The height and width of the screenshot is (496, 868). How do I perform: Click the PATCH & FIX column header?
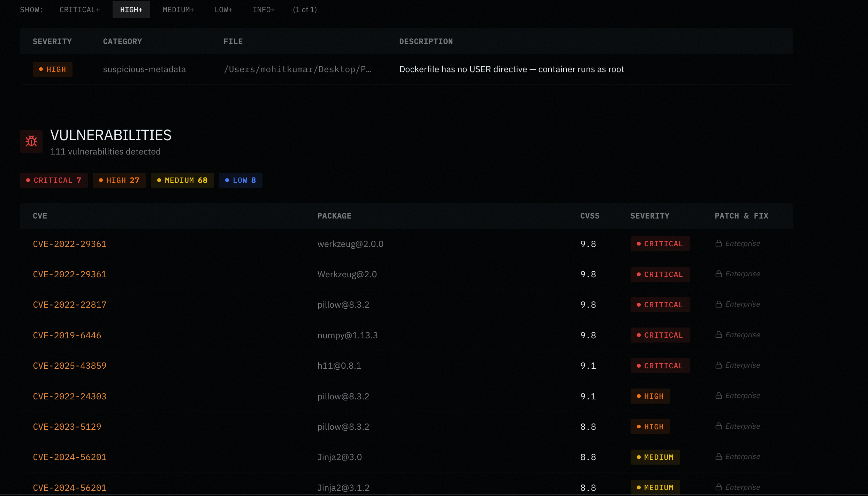(741, 216)
